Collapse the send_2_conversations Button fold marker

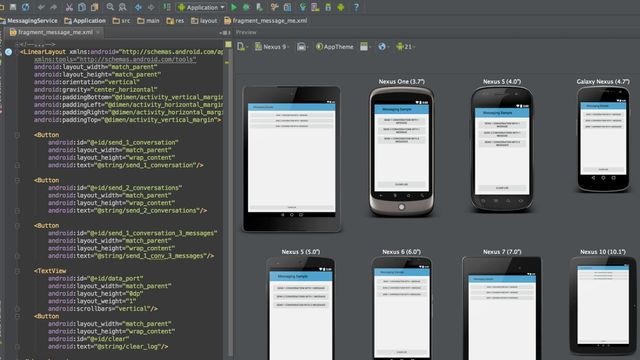coord(17,180)
